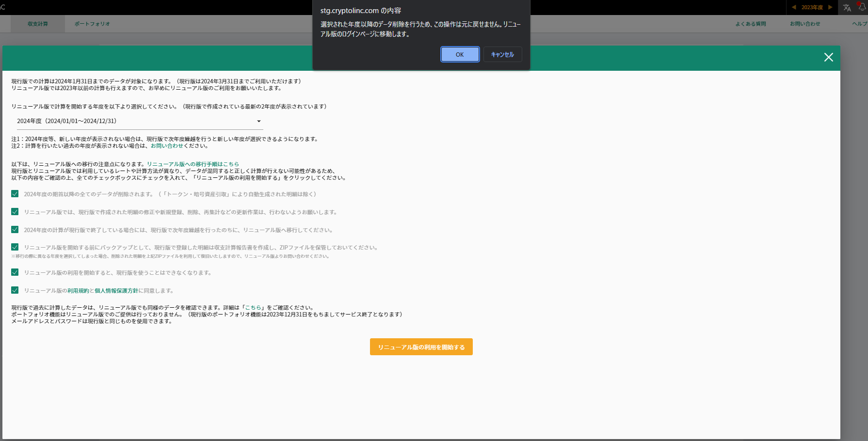Go to next year with right arrow

(830, 7)
